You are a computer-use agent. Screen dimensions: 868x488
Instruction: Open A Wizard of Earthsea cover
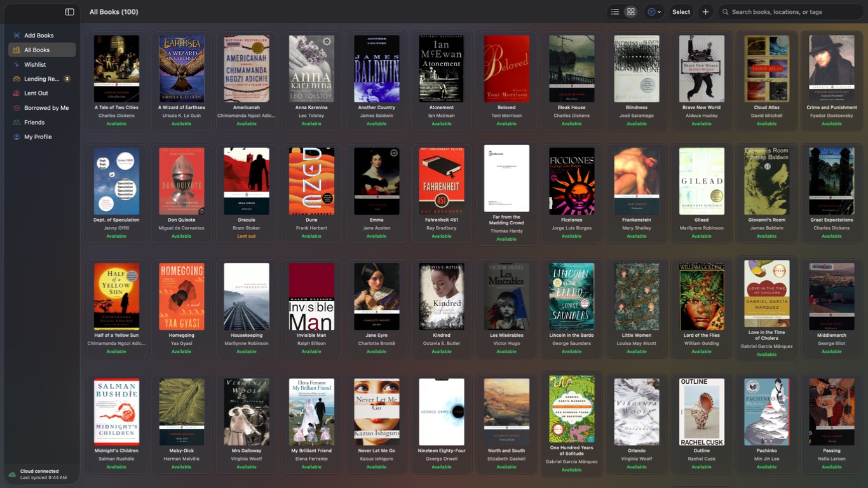tap(181, 69)
